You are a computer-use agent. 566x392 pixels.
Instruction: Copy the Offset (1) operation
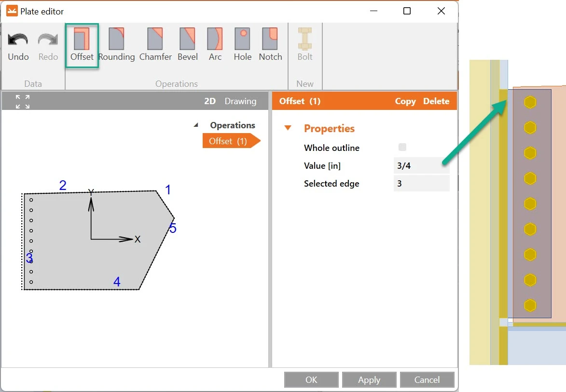pos(405,101)
